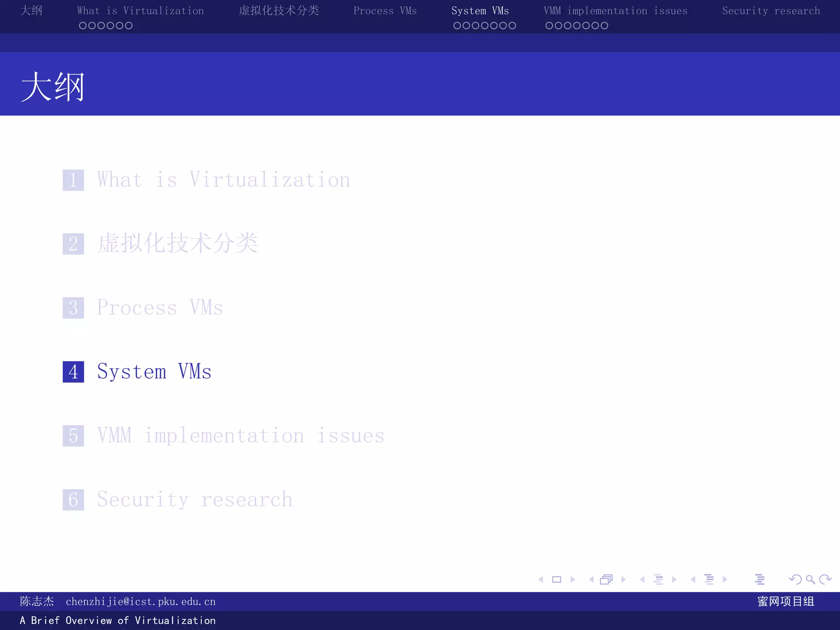The height and width of the screenshot is (630, 840).
Task: Select first frame circle under VMM implementation issues
Action: (x=549, y=25)
